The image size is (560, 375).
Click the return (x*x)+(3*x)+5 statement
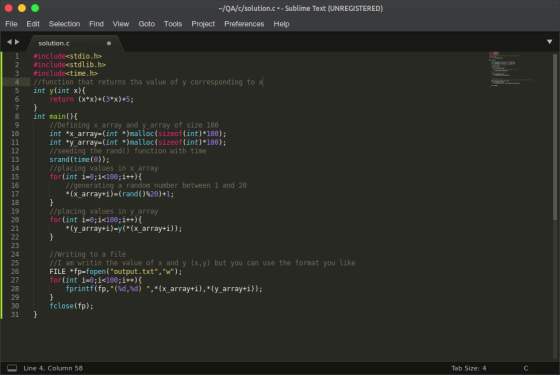(x=91, y=99)
